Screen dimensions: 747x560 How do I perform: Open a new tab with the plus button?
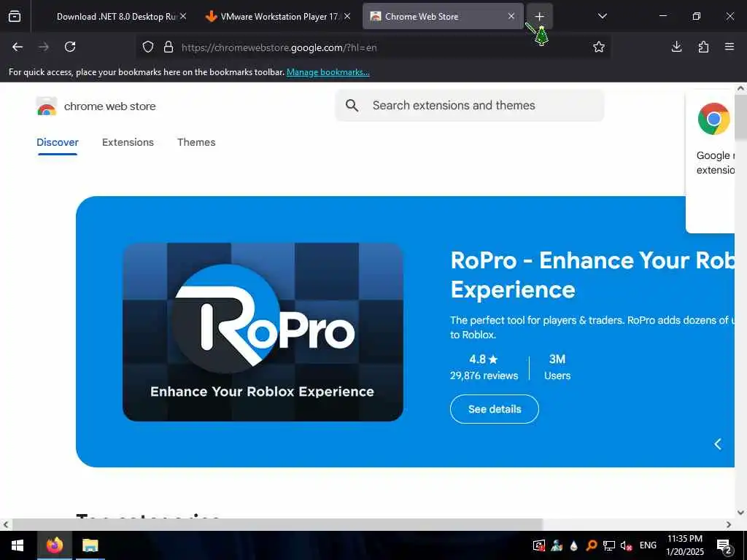[x=539, y=16]
